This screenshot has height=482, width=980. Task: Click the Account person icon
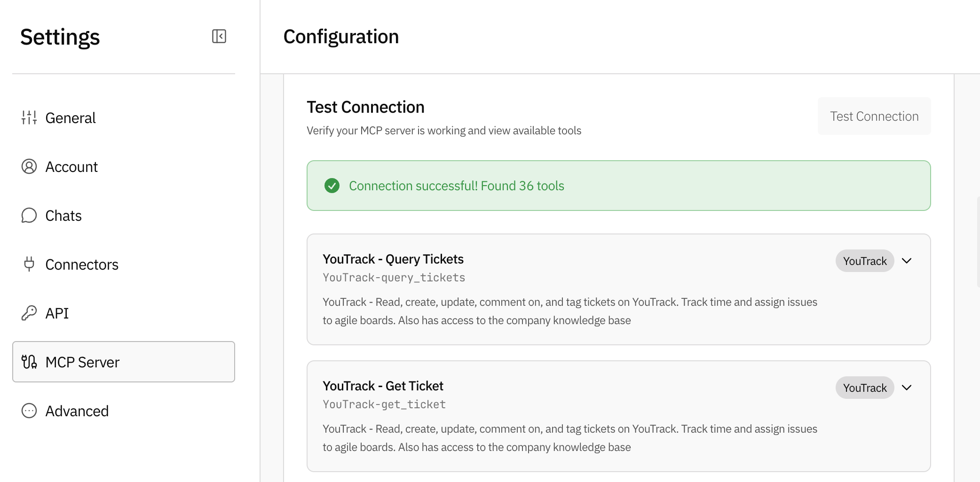[29, 166]
